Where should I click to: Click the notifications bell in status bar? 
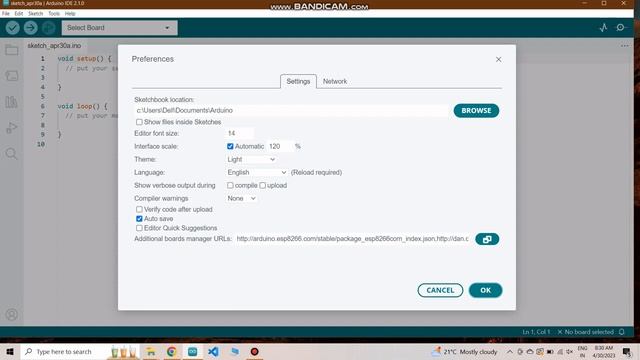click(622, 332)
